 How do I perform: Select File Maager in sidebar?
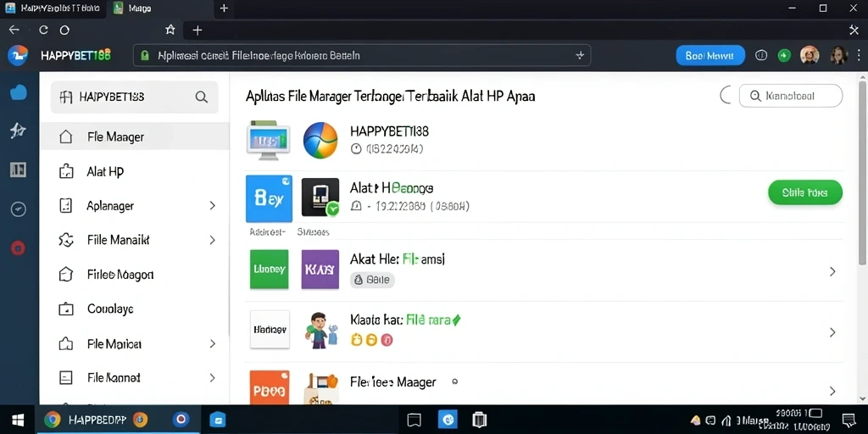[x=135, y=136]
